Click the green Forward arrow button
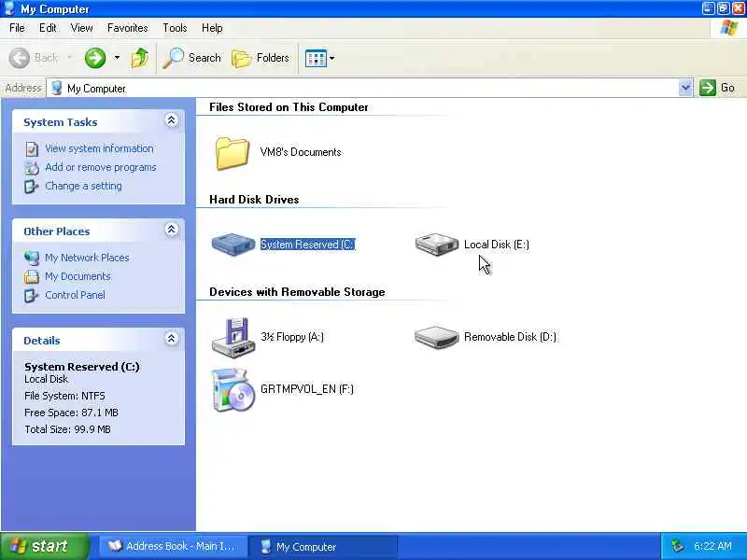 tap(95, 58)
